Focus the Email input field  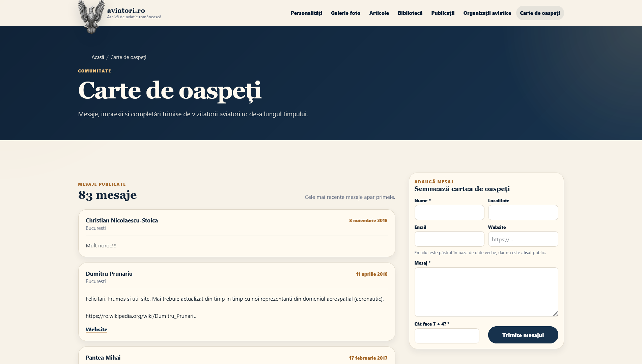449,239
